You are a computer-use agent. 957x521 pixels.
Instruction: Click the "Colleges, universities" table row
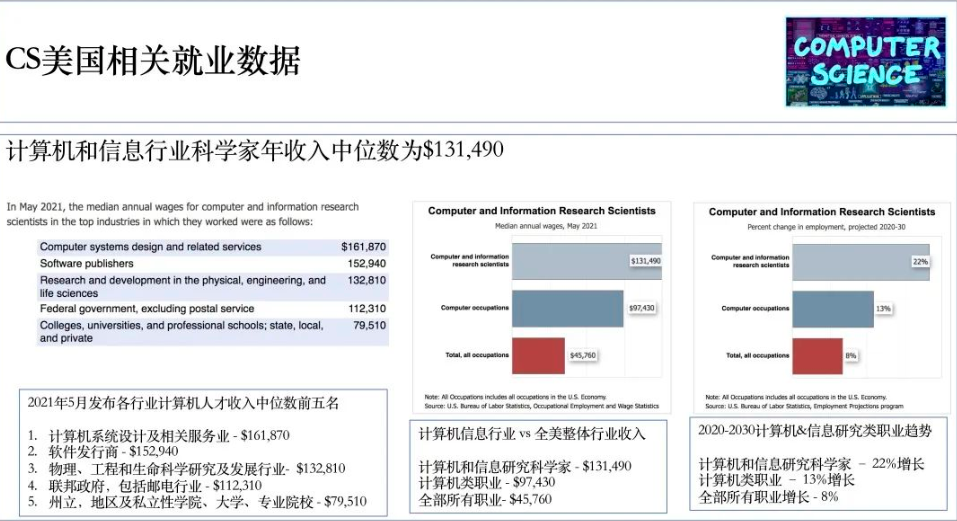[212, 331]
